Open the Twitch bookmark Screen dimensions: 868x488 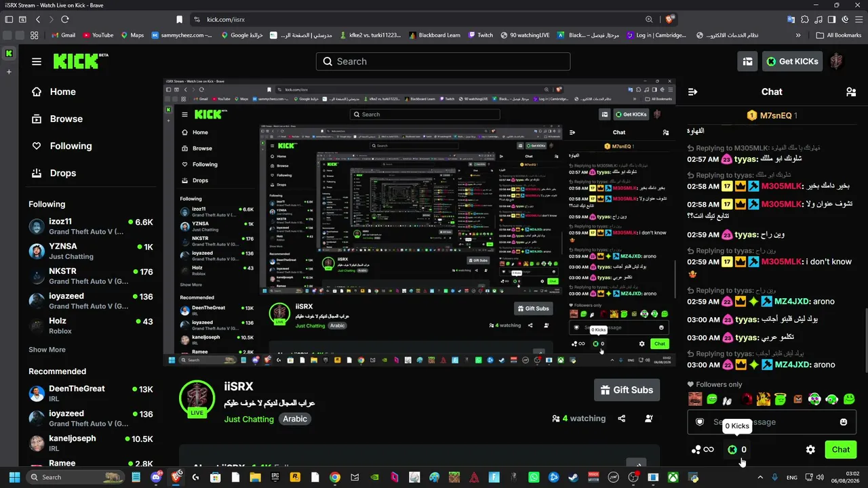[479, 35]
